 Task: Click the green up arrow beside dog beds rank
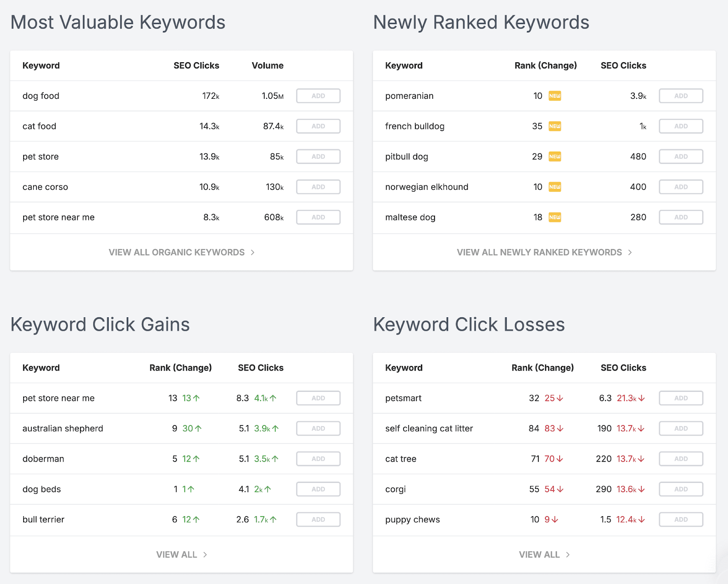191,489
